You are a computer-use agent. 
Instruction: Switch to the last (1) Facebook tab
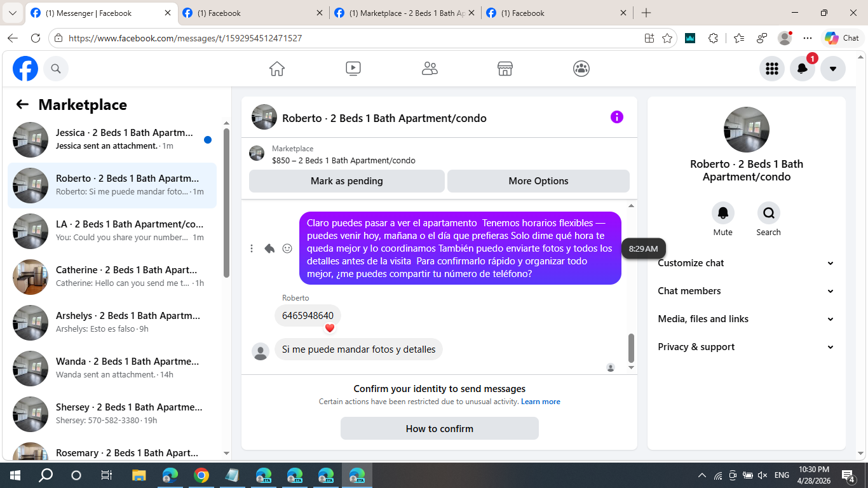557,13
